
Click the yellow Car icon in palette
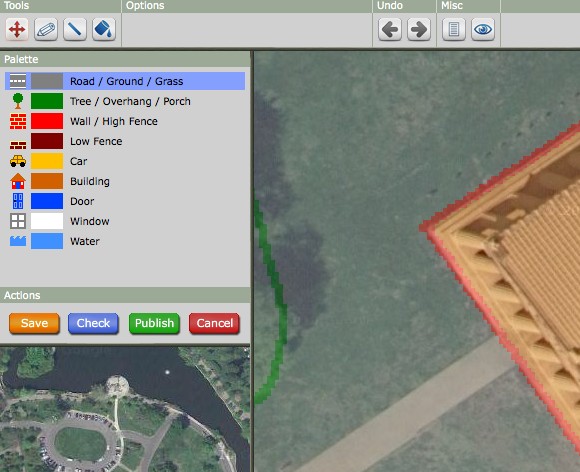(18, 161)
